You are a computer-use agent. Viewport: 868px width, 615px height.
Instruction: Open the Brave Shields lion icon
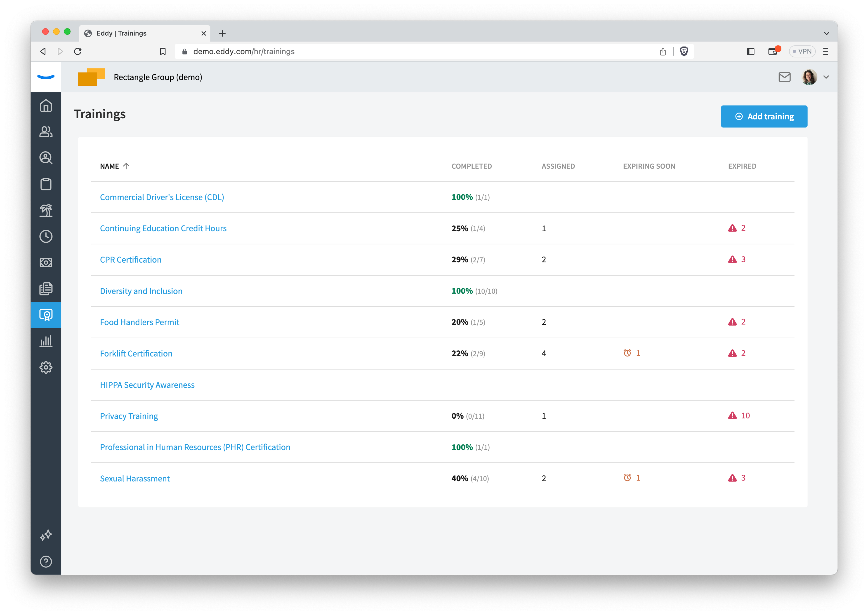tap(684, 52)
